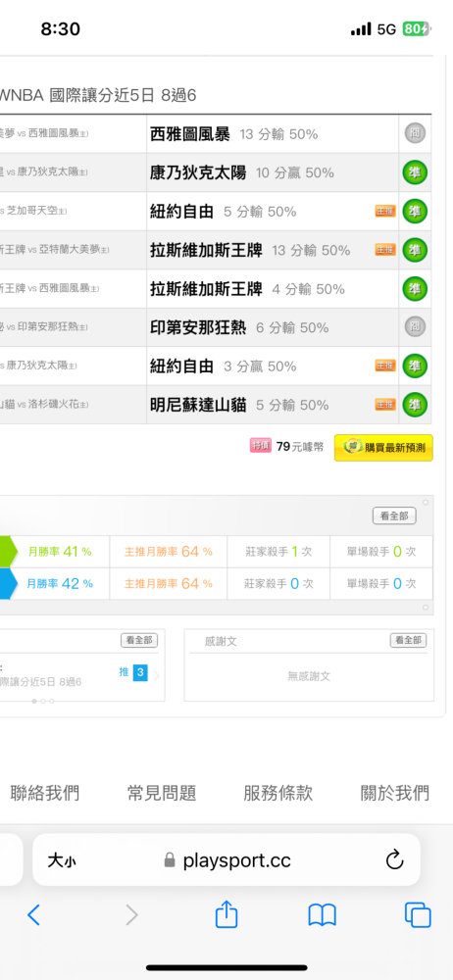Reload the playsport.cc page
Viewport: 453px width, 980px height.
click(394, 860)
